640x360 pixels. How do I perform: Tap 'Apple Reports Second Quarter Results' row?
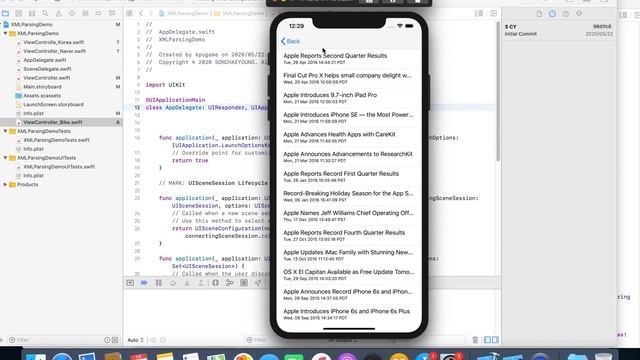coord(349,58)
